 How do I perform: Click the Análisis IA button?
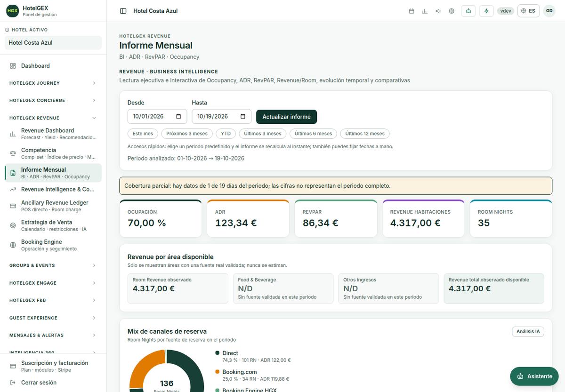pos(528,332)
